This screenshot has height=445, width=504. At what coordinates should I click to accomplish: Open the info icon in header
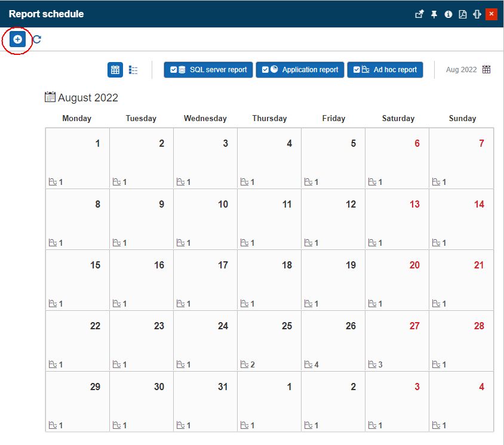[x=448, y=14]
